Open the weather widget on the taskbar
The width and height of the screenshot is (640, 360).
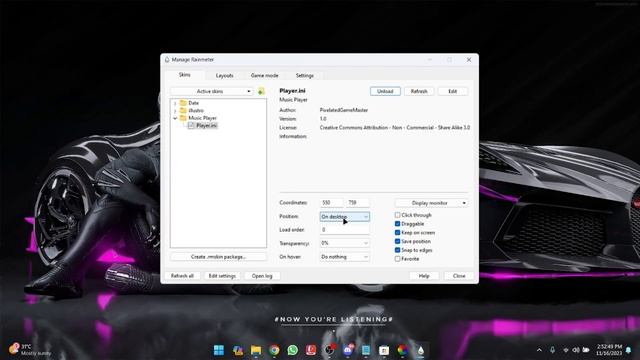[31, 350]
